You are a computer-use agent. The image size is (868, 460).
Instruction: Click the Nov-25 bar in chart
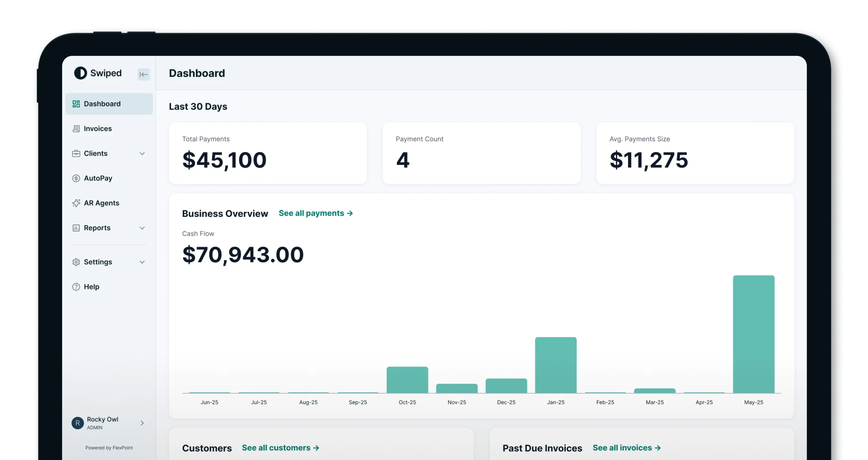[456, 388]
